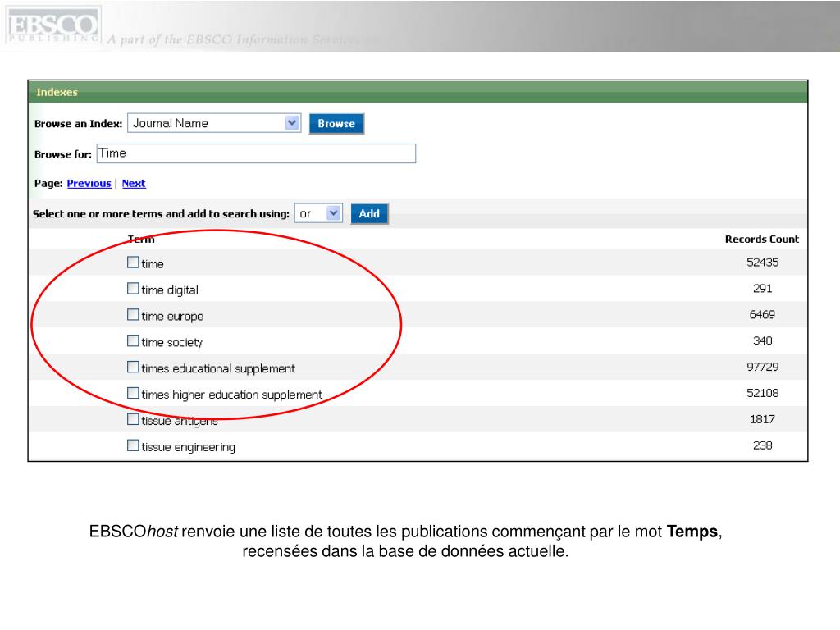Check 'times educational supplement' checkbox

pyautogui.click(x=133, y=367)
